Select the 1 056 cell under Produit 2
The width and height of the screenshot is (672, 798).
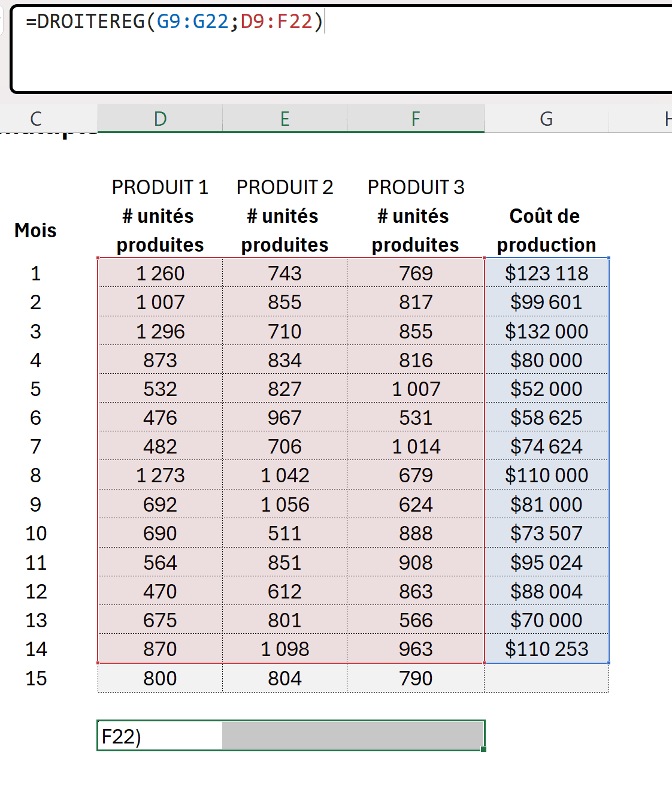284,504
